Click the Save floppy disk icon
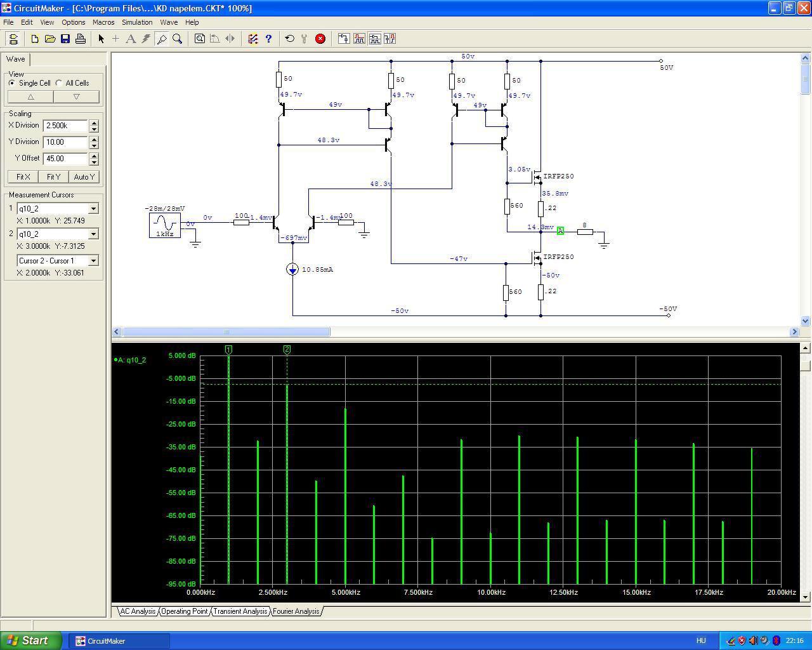812x650 pixels. click(x=65, y=39)
